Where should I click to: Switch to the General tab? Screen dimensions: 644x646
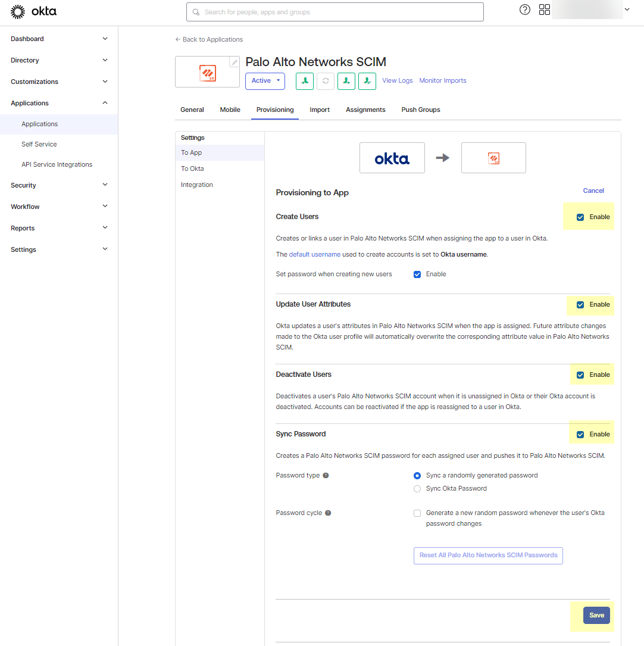tap(192, 110)
